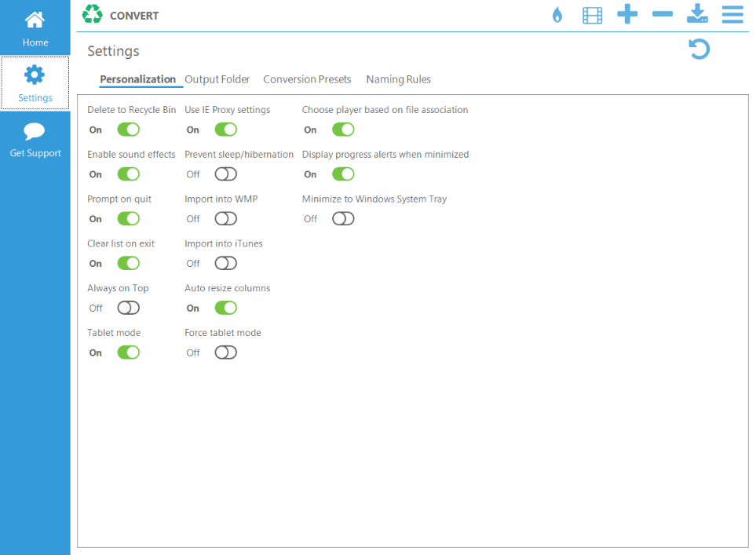Viewport: 756px width, 555px height.
Task: Turn off Auto resize columns toggle
Action: coord(226,309)
